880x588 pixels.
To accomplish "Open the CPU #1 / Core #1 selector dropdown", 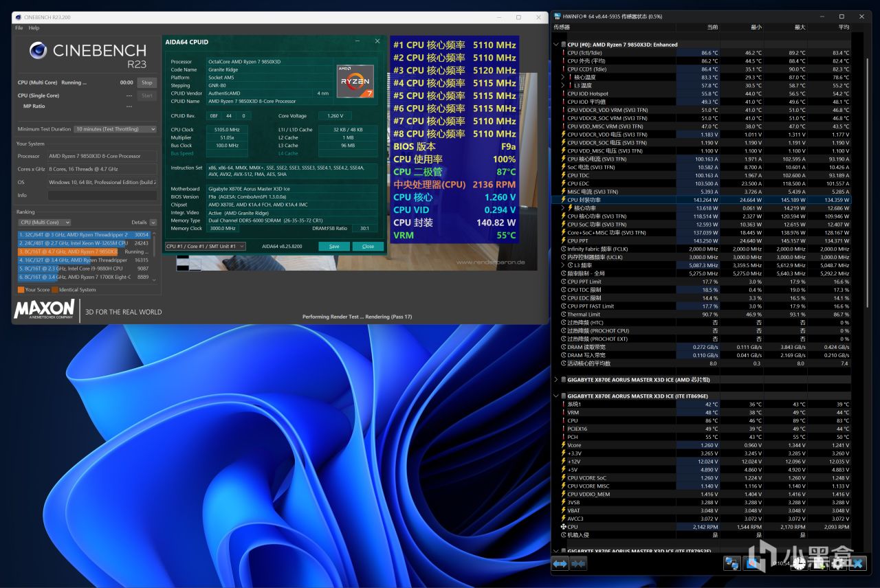I will [205, 246].
